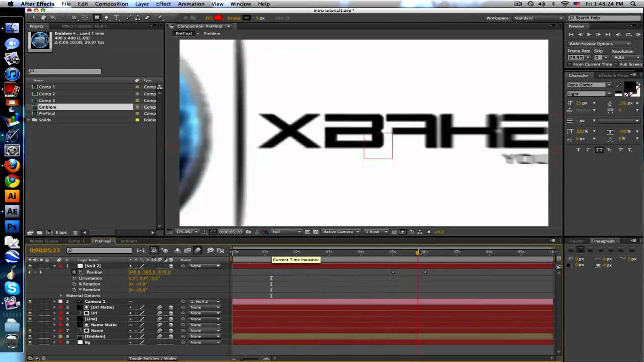Open Camera 1 parent dropdown
This screenshot has height=362, width=644.
click(x=205, y=301)
